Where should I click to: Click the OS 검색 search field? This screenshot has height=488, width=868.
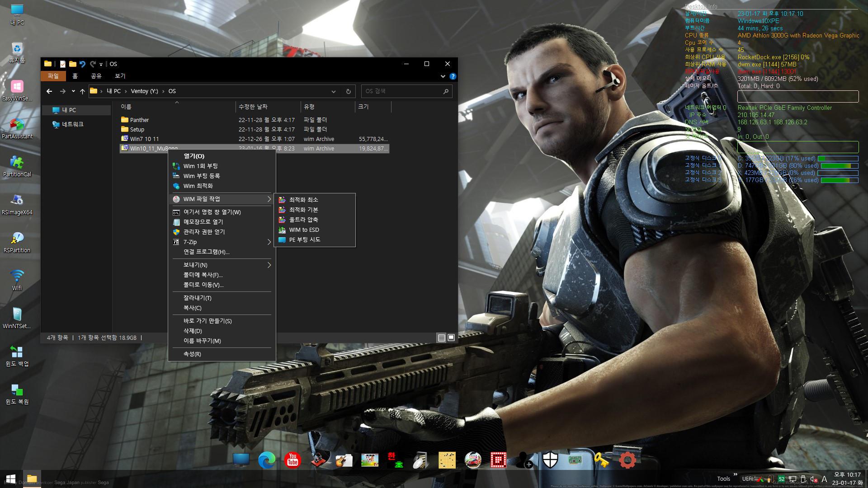click(407, 91)
